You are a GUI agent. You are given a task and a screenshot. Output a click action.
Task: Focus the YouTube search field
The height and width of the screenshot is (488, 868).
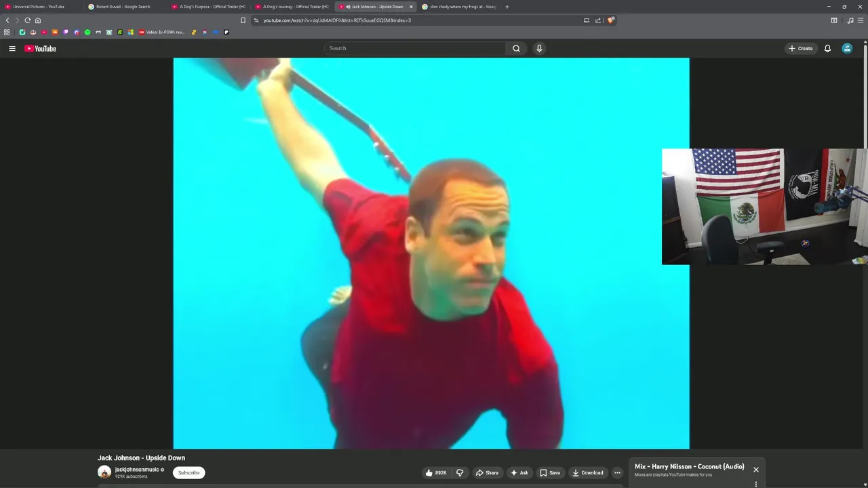[414, 48]
